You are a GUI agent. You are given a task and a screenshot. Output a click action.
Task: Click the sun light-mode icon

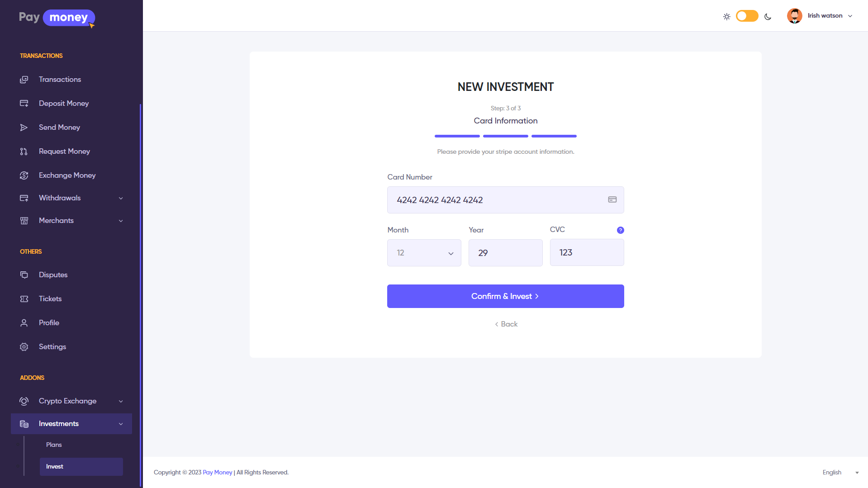[726, 17]
